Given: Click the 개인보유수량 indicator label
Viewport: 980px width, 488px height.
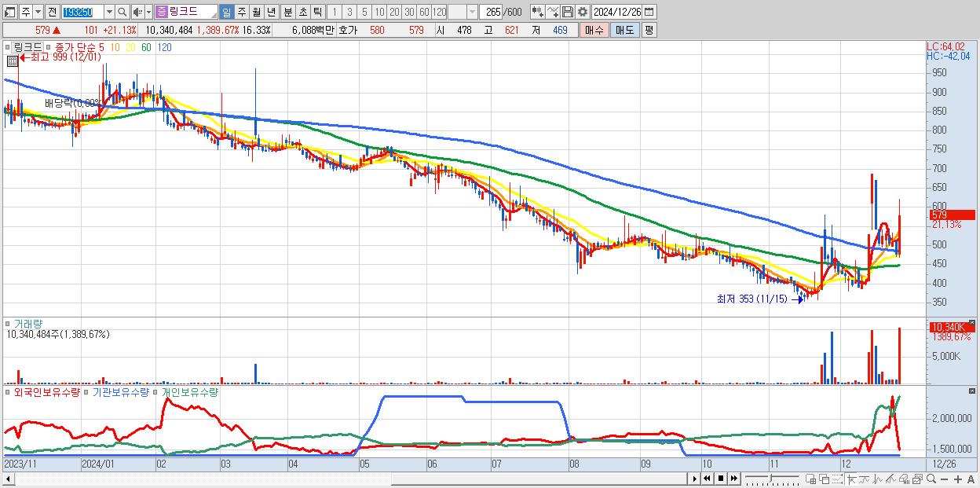Looking at the screenshot, I should click(190, 391).
